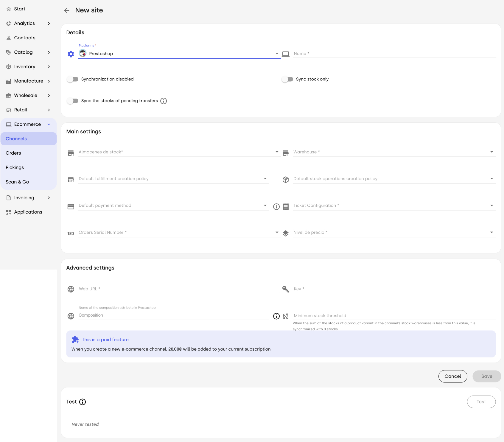Viewport: 504px width, 442px height.
Task: Expand the Manufacture sidebar menu
Action: 29,81
